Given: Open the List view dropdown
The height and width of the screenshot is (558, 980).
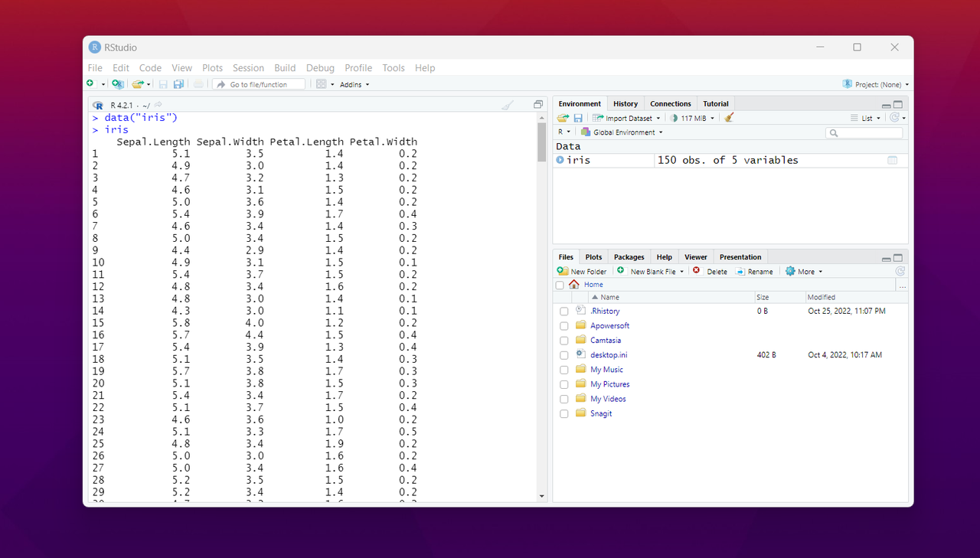Looking at the screenshot, I should 866,118.
